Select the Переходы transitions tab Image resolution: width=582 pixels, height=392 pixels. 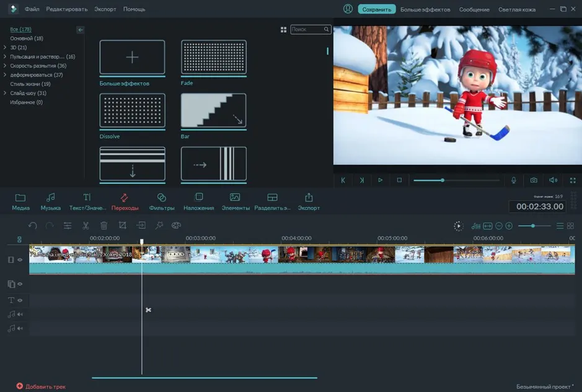125,202
